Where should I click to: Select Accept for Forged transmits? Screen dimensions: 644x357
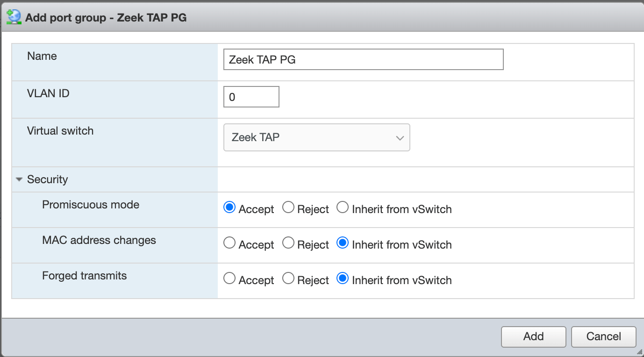(229, 278)
